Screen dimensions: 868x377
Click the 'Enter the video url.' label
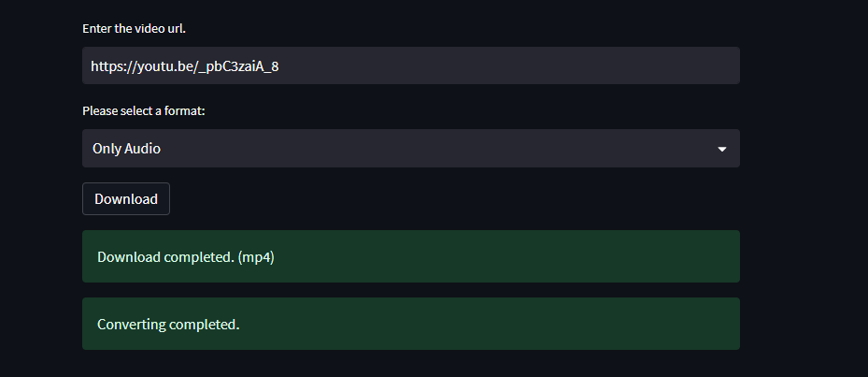point(134,29)
